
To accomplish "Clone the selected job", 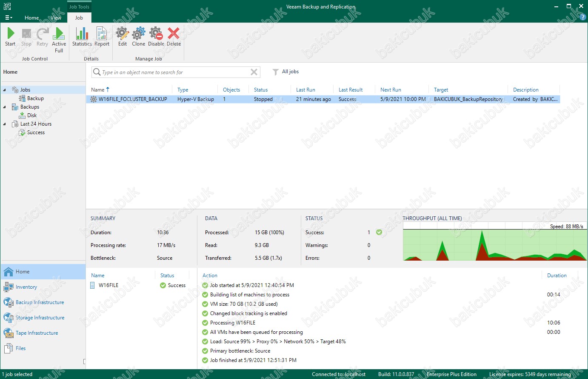I will point(138,37).
